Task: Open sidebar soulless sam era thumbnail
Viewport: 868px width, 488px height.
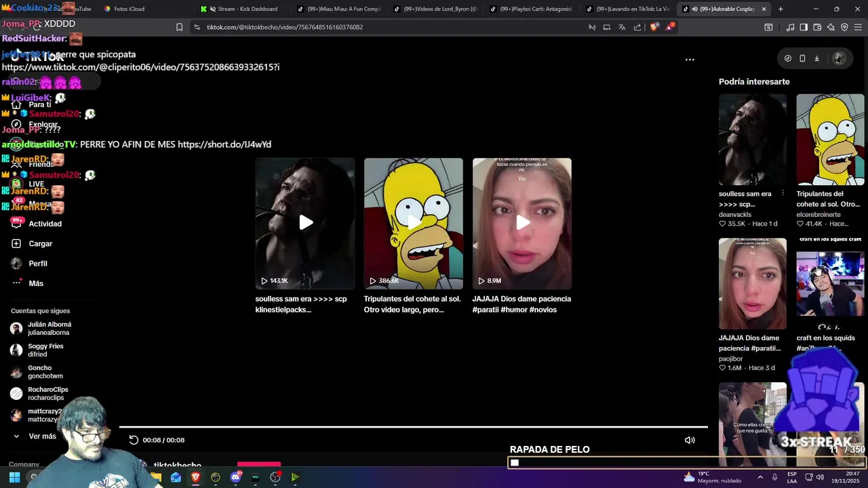Action: click(753, 140)
